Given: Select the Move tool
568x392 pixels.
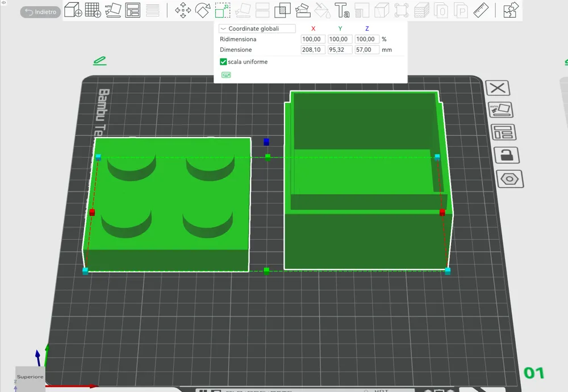Looking at the screenshot, I should click(x=183, y=10).
